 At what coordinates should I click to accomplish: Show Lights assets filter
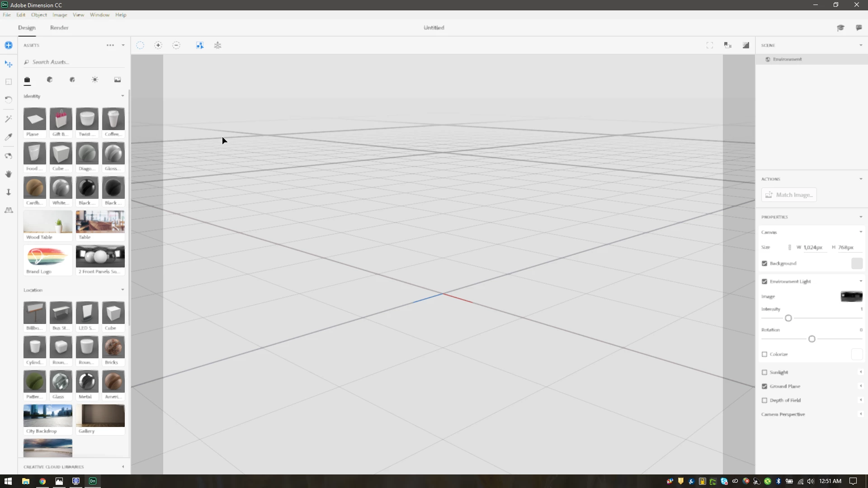click(x=95, y=80)
